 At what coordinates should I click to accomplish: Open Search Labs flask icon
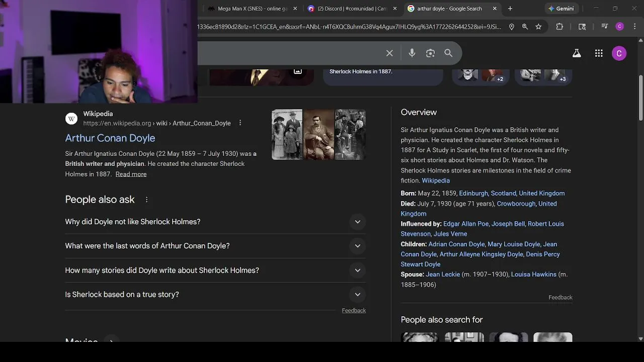coord(577,53)
